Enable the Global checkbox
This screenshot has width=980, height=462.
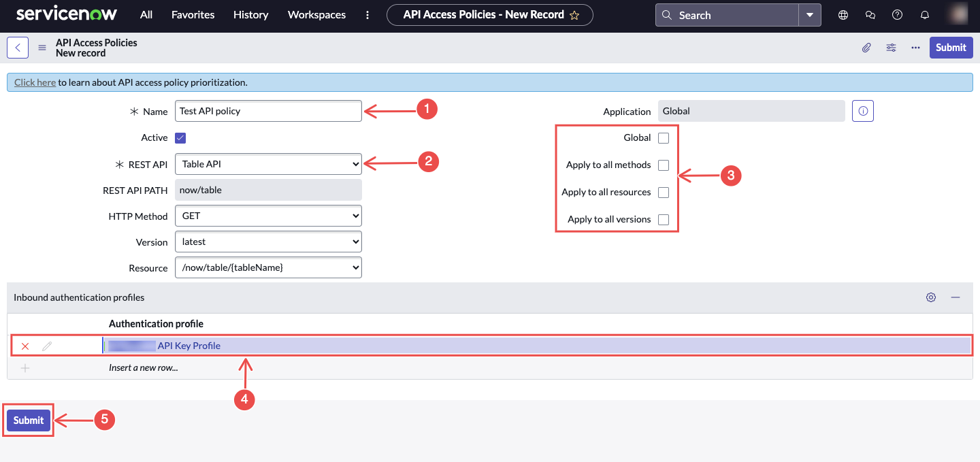(664, 137)
